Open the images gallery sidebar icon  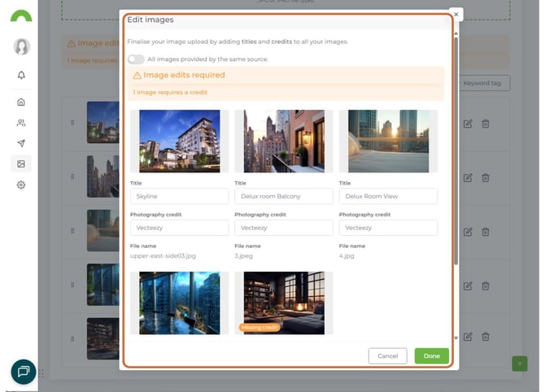point(21,163)
